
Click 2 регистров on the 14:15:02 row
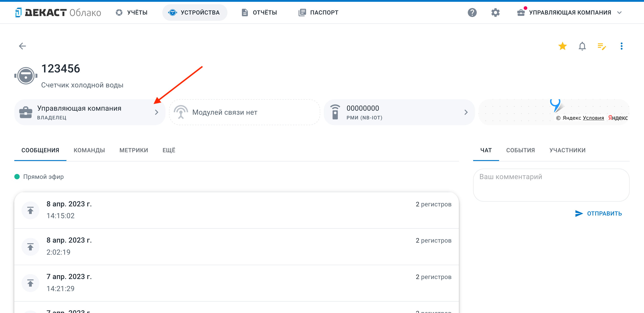[x=434, y=204]
